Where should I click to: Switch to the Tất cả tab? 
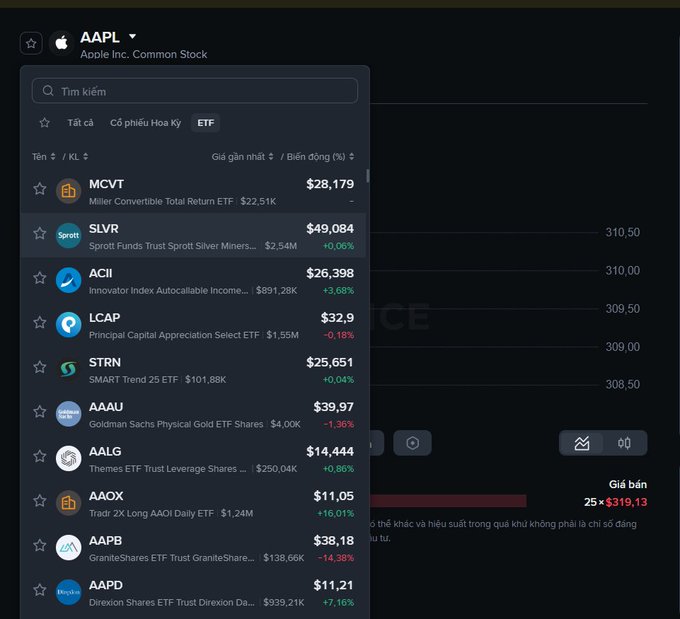[80, 123]
